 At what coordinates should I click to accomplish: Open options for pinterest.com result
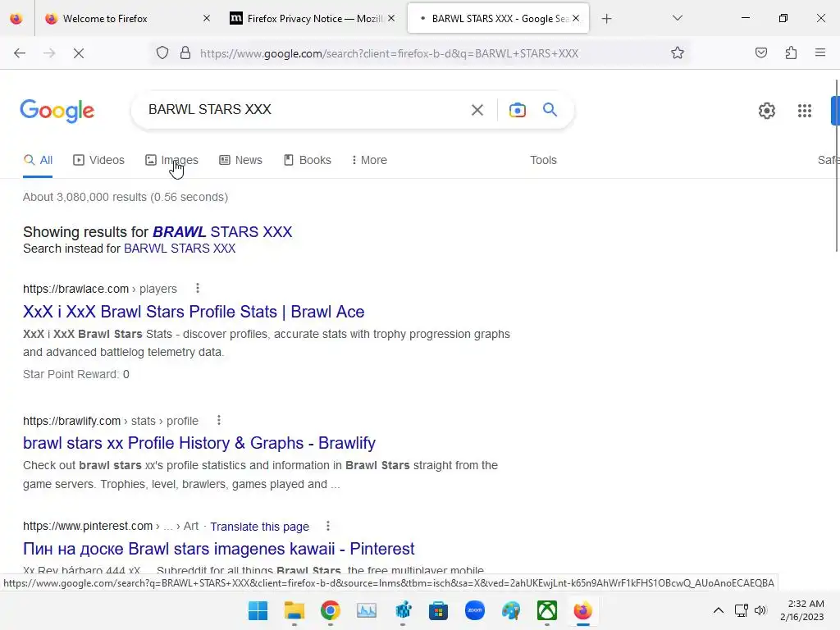click(x=328, y=526)
